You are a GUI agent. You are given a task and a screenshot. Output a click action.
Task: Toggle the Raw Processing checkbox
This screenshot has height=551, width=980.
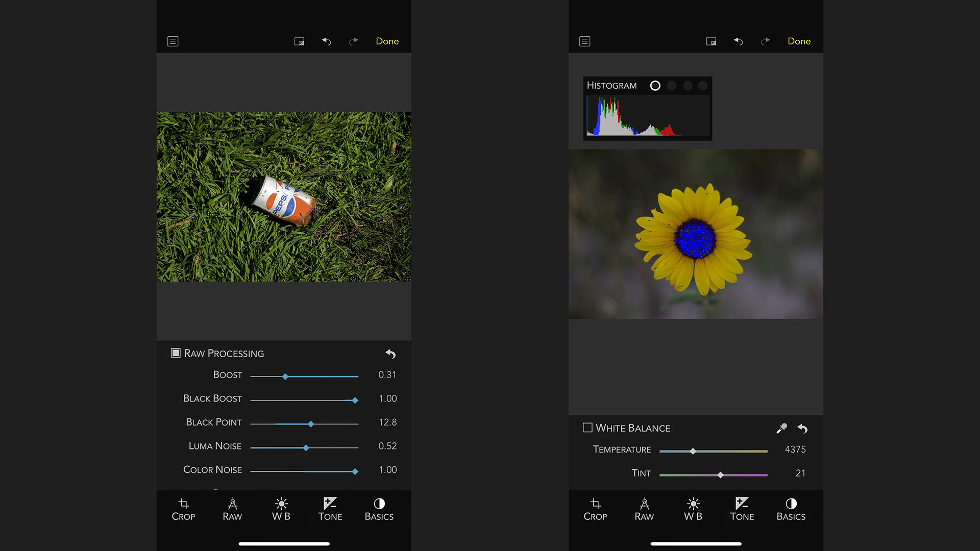tap(176, 353)
